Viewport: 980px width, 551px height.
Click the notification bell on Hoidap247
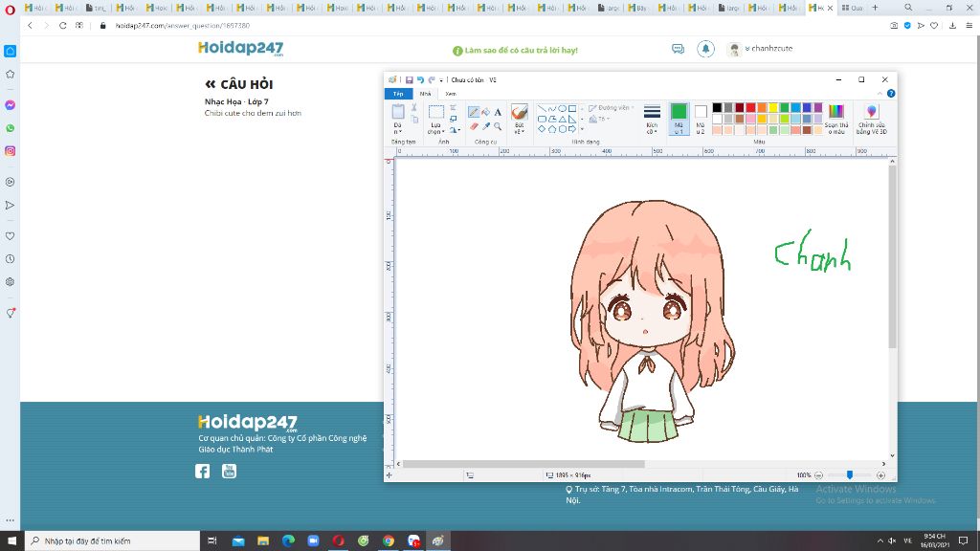tap(705, 49)
